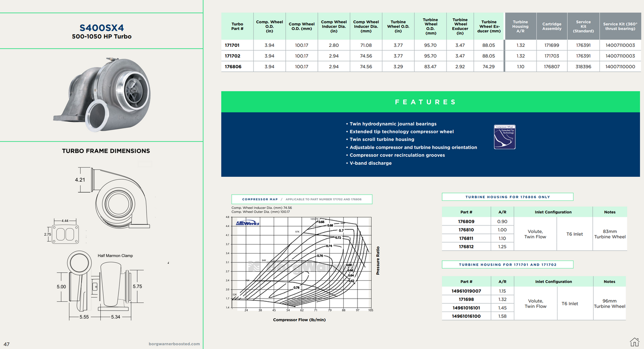Click 'TURBINE HOUSING FOR 171701 AND 171702' heading
Screen dimensions: 644x349
[x=508, y=265]
